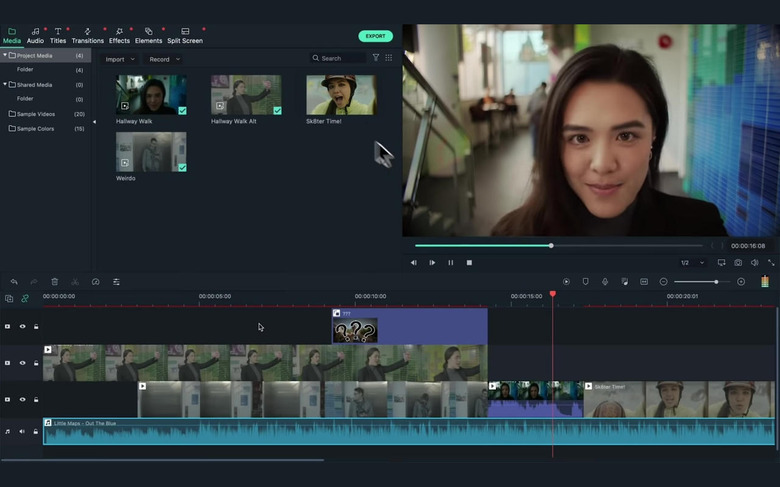Click the media Search input field

pyautogui.click(x=338, y=58)
